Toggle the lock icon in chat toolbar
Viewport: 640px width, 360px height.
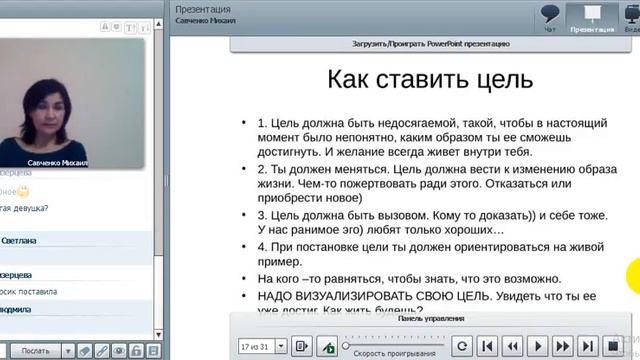tap(136, 351)
